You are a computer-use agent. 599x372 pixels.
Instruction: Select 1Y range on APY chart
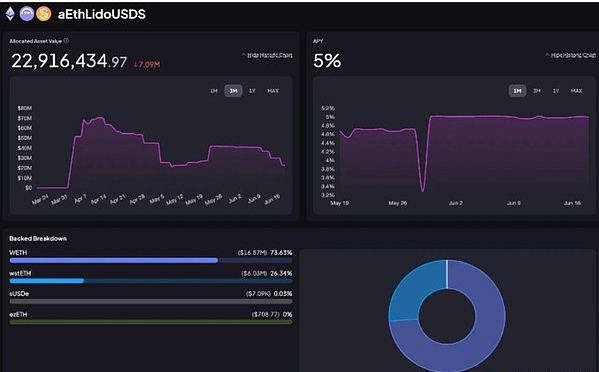point(556,91)
